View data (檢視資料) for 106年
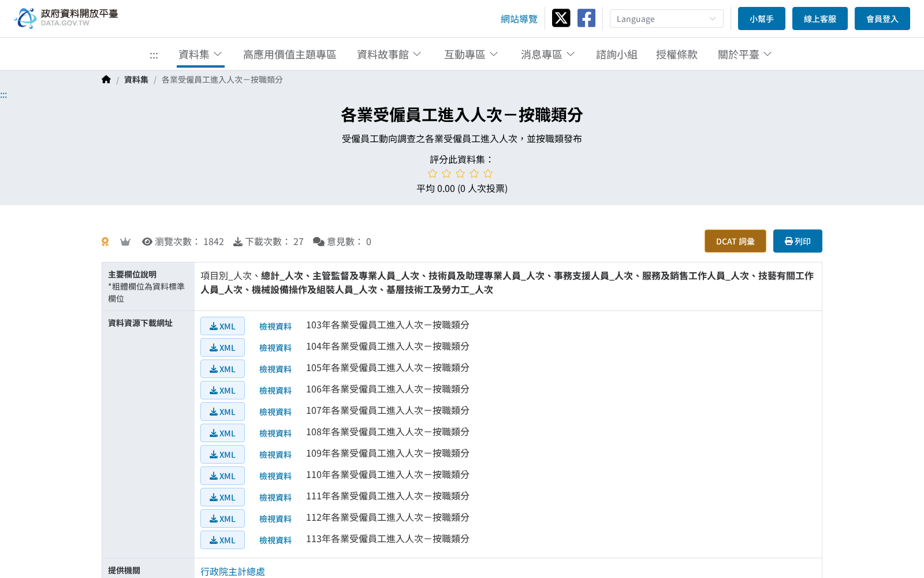 coord(275,391)
